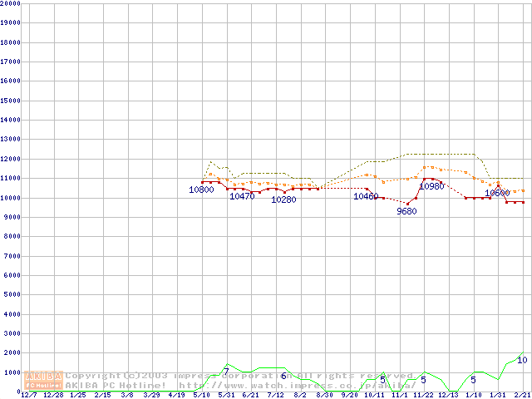Click the 12/7 date on x-axis
The height and width of the screenshot is (399, 532).
(x=28, y=395)
